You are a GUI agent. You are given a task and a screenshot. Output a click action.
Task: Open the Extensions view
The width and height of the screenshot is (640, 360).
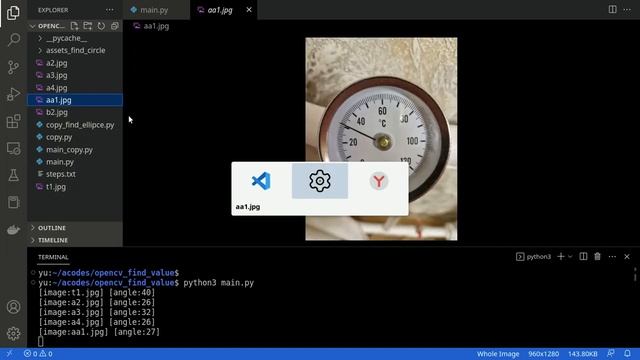pos(13,121)
